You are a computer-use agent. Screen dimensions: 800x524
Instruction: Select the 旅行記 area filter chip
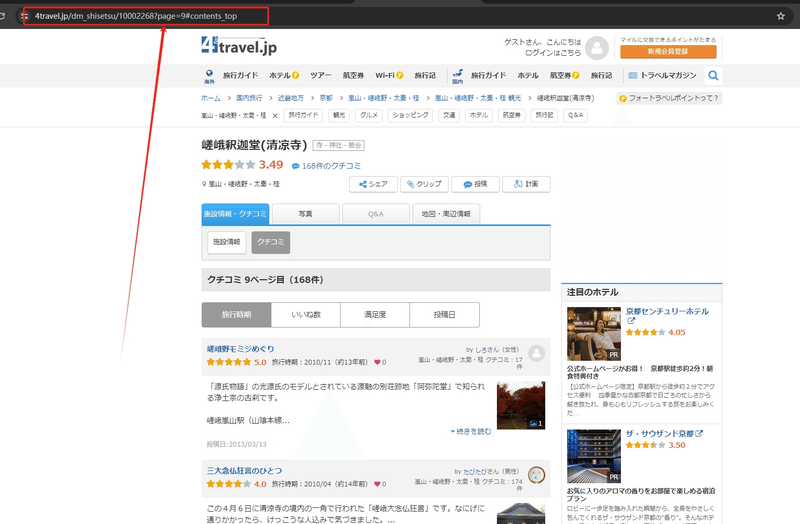[x=544, y=115]
